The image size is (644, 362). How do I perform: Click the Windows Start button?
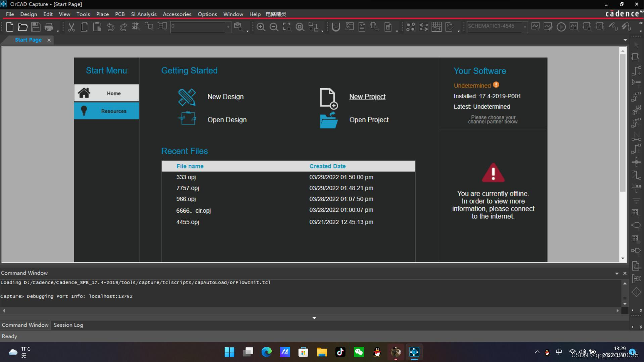pyautogui.click(x=229, y=352)
